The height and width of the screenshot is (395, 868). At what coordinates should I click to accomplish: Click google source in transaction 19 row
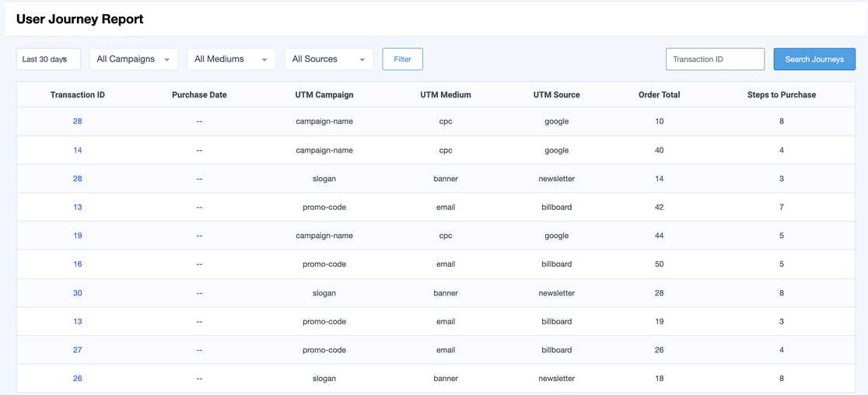pyautogui.click(x=556, y=236)
